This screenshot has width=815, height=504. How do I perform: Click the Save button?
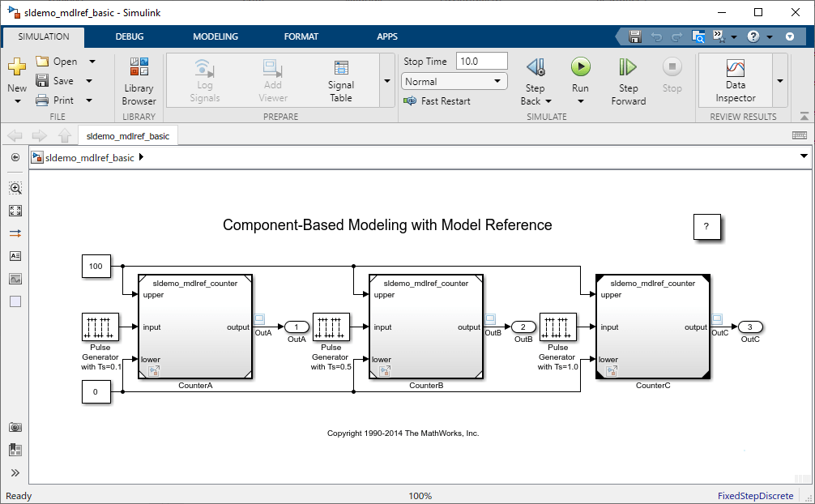pyautogui.click(x=54, y=81)
